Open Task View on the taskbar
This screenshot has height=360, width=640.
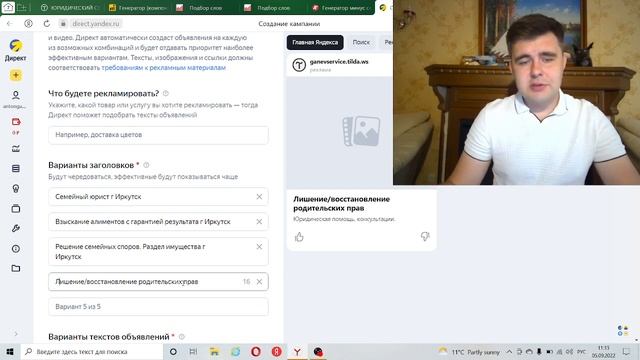[193, 352]
